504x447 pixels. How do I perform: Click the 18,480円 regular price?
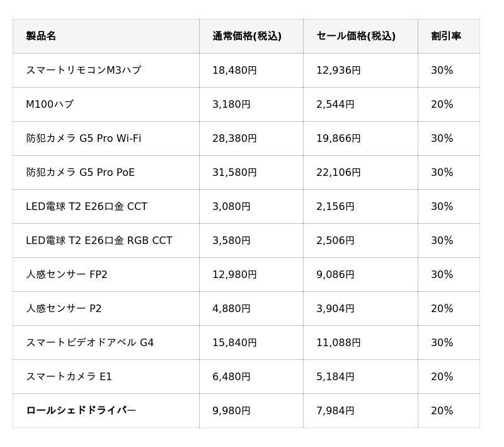tap(234, 70)
